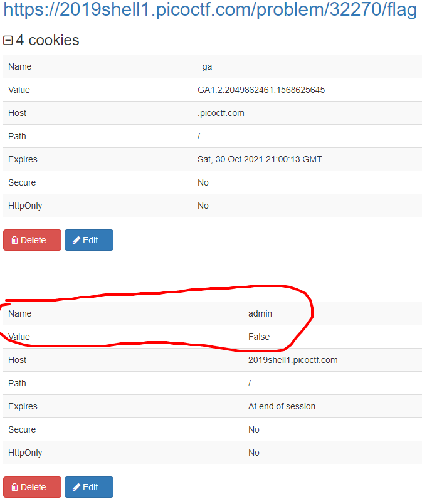Open the picoctf problem flag URL link
Viewport: 422px width, 504px height.
coord(210,11)
